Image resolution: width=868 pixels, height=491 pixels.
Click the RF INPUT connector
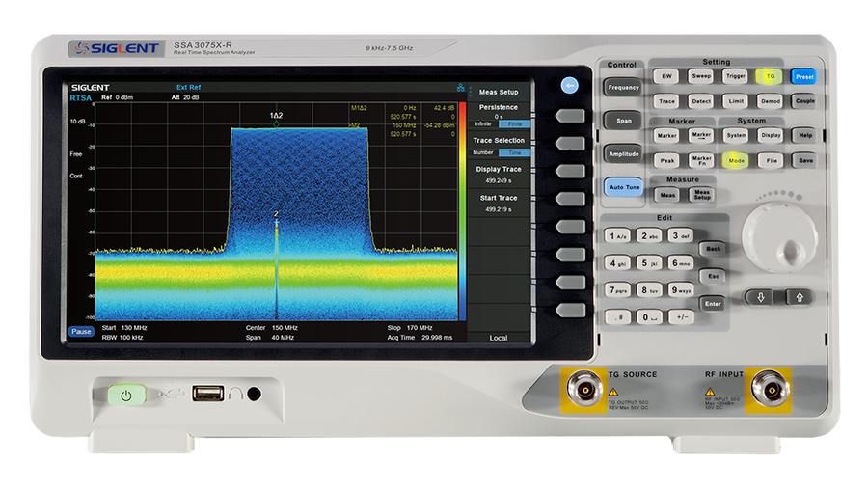[770, 389]
